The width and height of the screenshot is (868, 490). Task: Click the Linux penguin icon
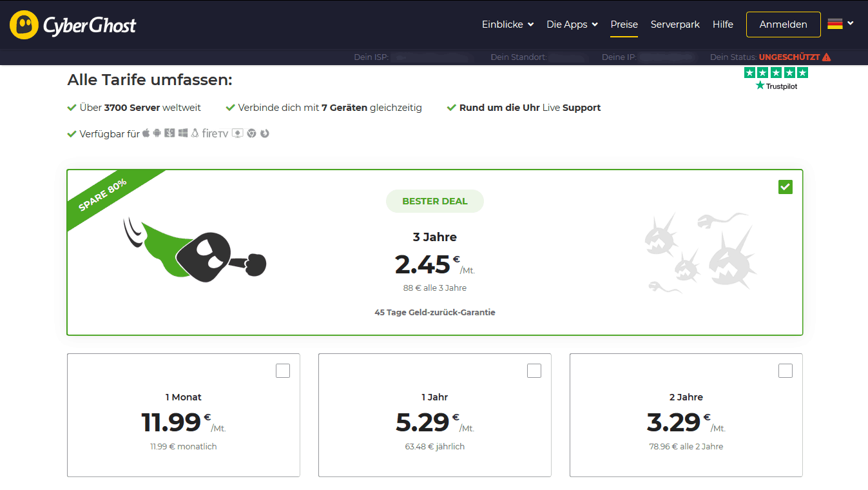pyautogui.click(x=195, y=133)
